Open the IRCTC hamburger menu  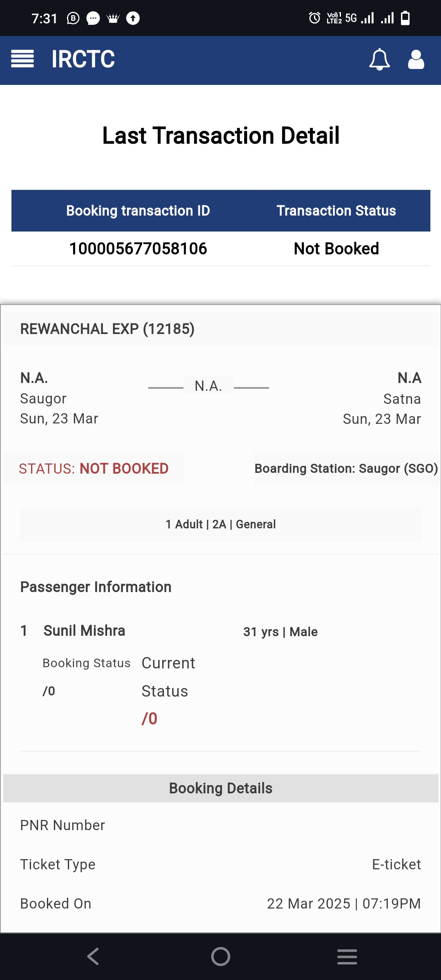point(22,59)
